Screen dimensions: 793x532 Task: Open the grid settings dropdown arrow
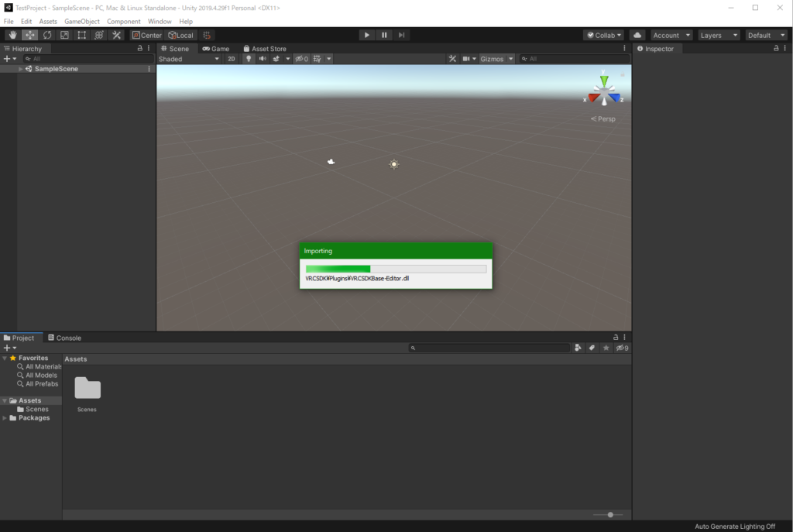pos(328,59)
